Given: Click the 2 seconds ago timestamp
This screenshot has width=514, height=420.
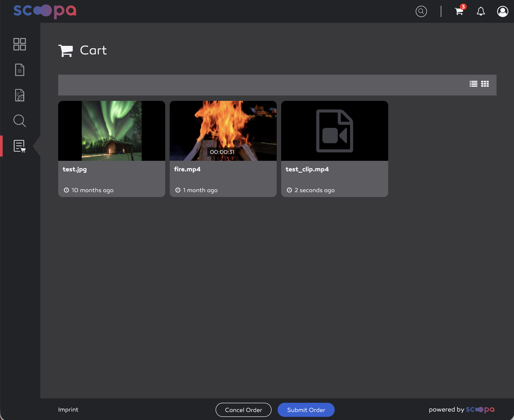Looking at the screenshot, I should [x=315, y=190].
